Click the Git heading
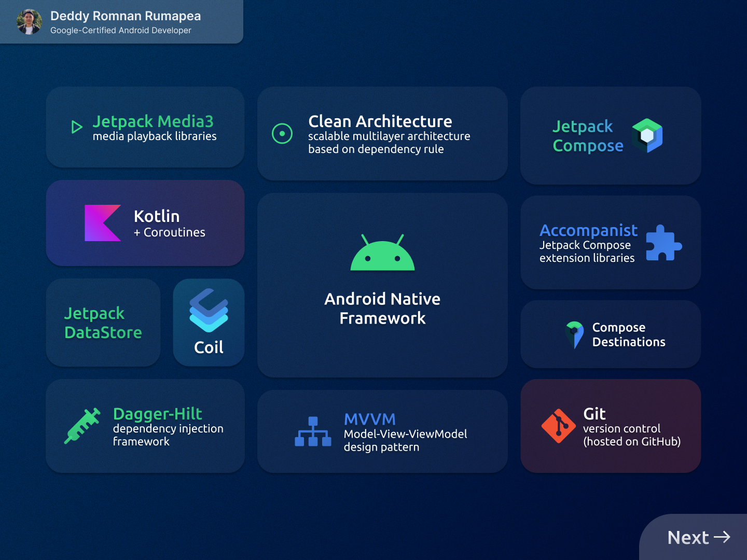Screen dimensions: 747x560 594,414
